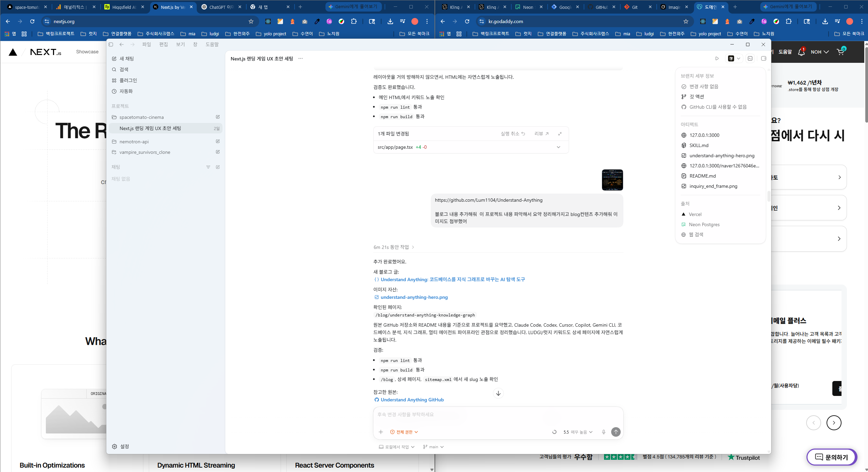Viewport: 868px width, 472px height.
Task: Open the nemotron-api project
Action: 134,142
